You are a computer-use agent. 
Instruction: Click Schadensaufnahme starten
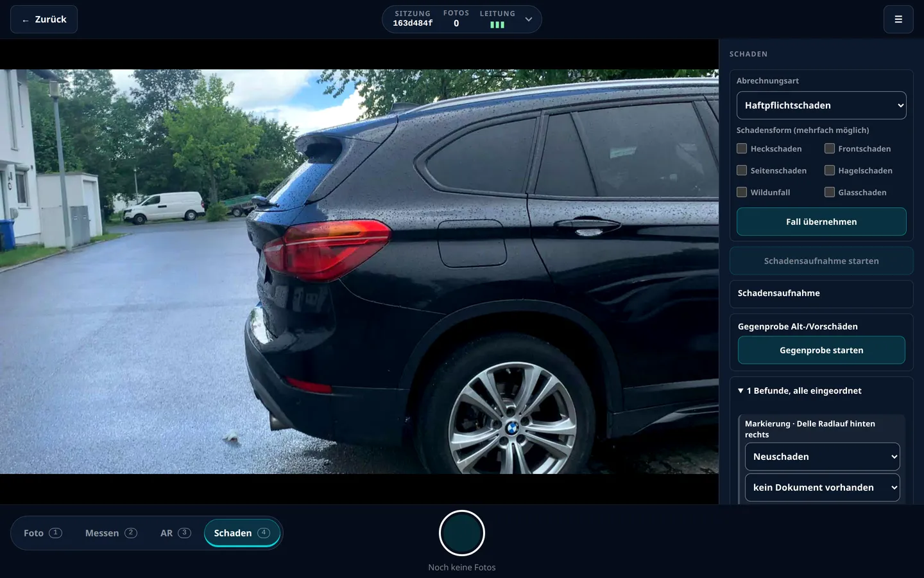click(x=821, y=261)
